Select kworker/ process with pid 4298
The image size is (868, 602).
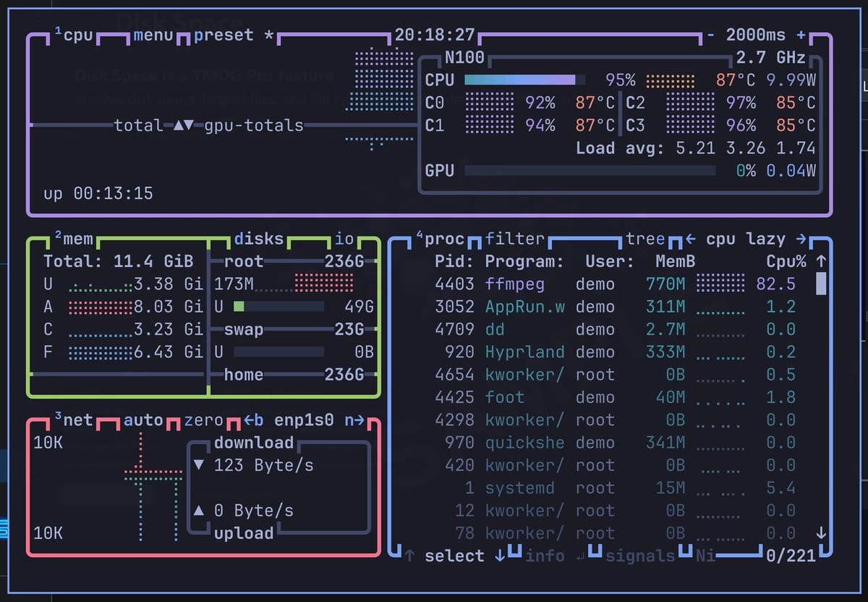pos(615,420)
